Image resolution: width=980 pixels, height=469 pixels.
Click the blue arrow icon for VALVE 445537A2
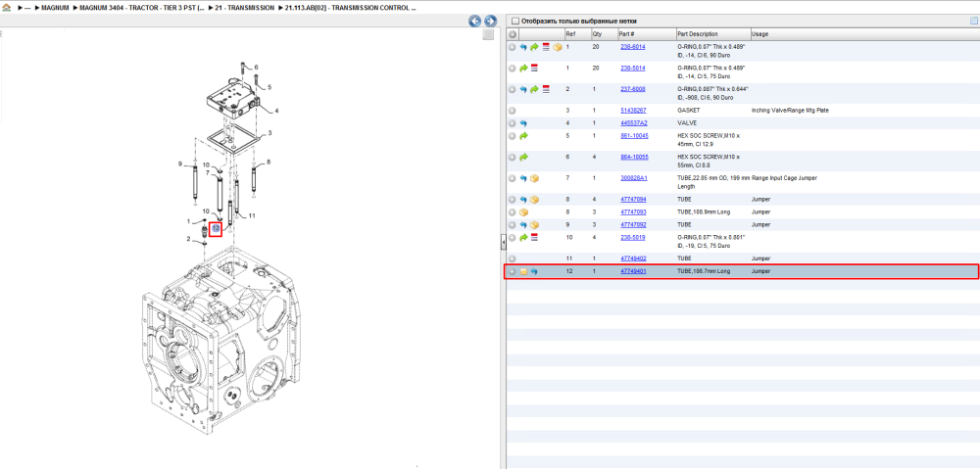523,123
